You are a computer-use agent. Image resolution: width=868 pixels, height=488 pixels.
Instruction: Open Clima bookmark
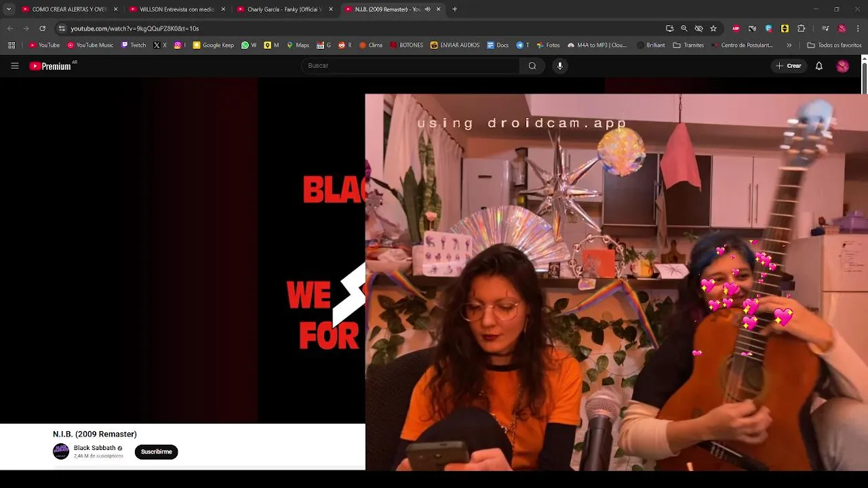point(371,45)
